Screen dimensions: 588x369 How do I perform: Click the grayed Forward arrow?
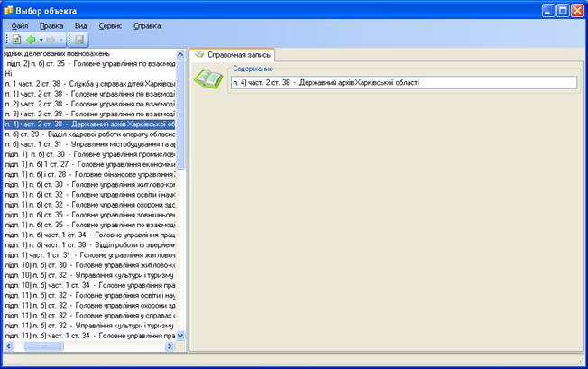point(51,41)
